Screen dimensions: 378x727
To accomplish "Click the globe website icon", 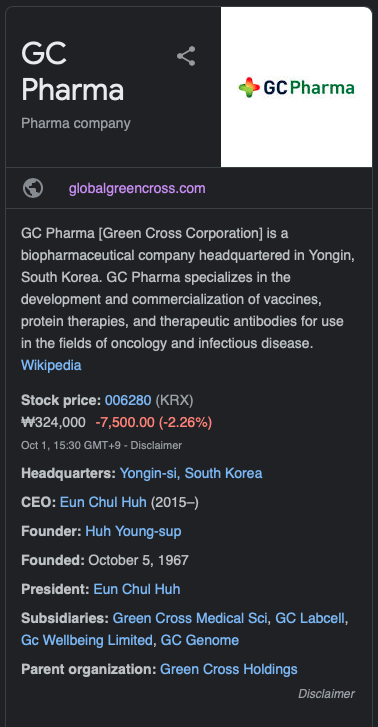I will click(33, 188).
